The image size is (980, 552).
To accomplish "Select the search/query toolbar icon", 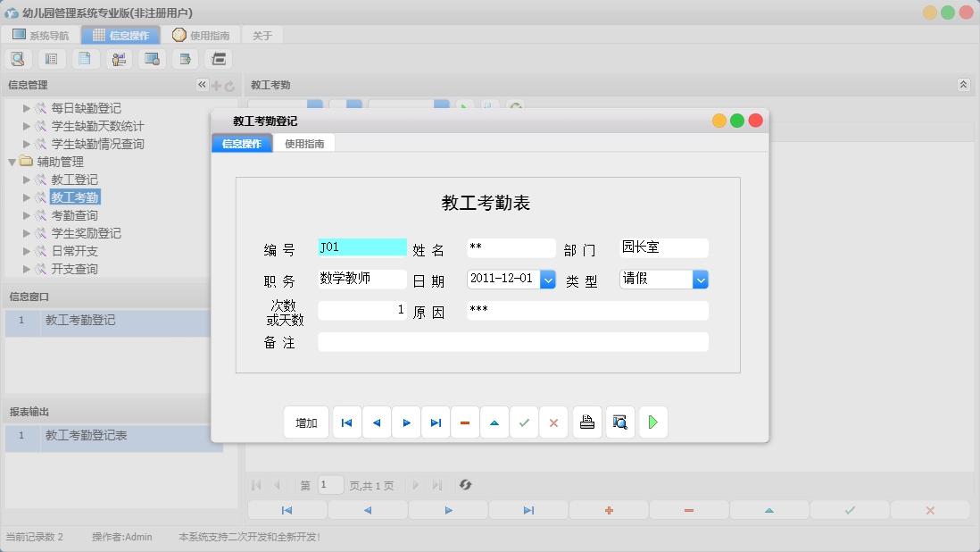I will tap(18, 58).
